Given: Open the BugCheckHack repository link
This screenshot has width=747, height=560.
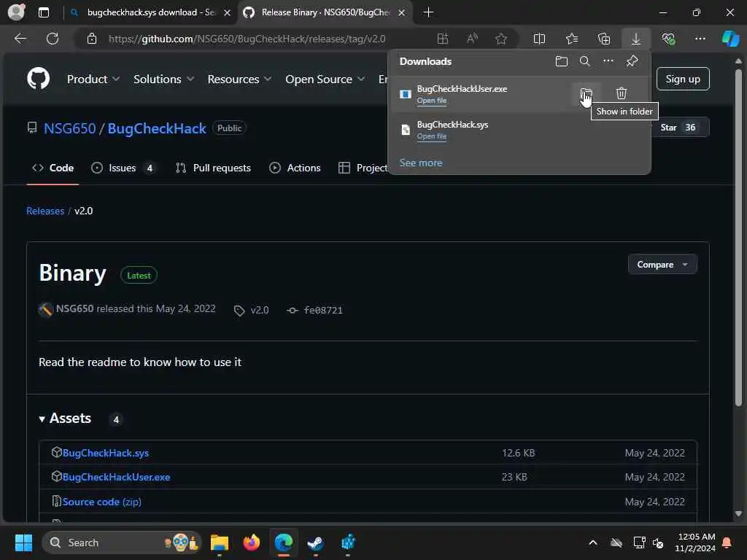Looking at the screenshot, I should pyautogui.click(x=157, y=128).
